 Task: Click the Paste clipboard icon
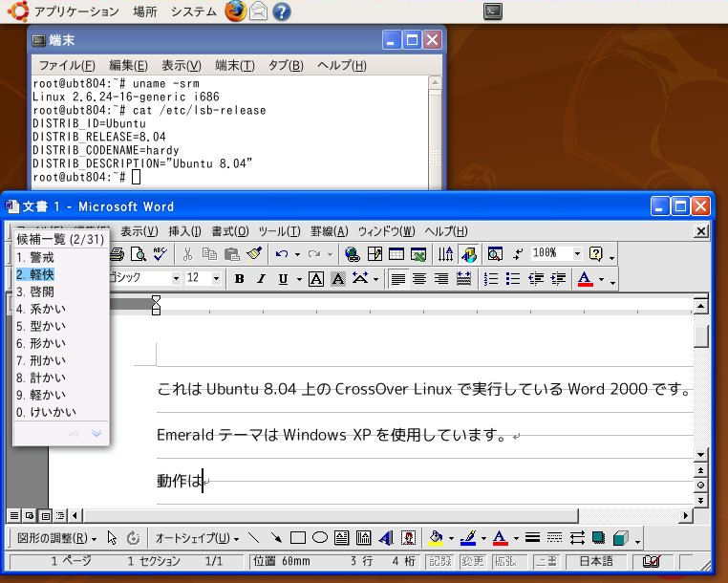pos(231,253)
